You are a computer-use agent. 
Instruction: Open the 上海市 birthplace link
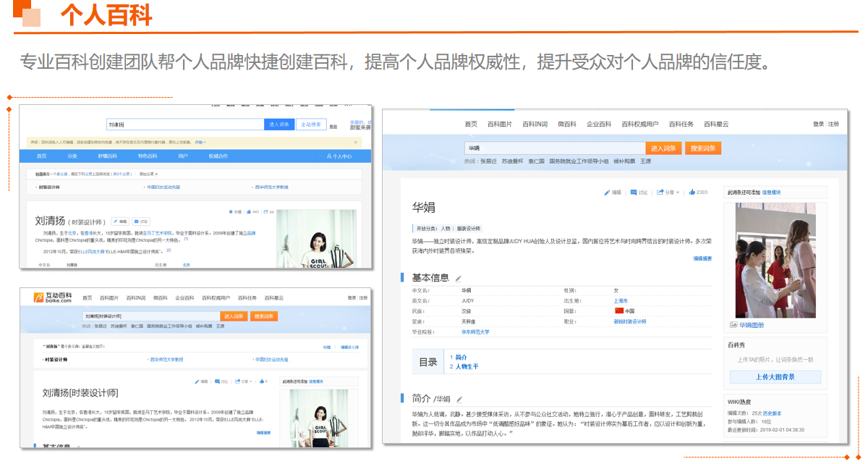621,300
